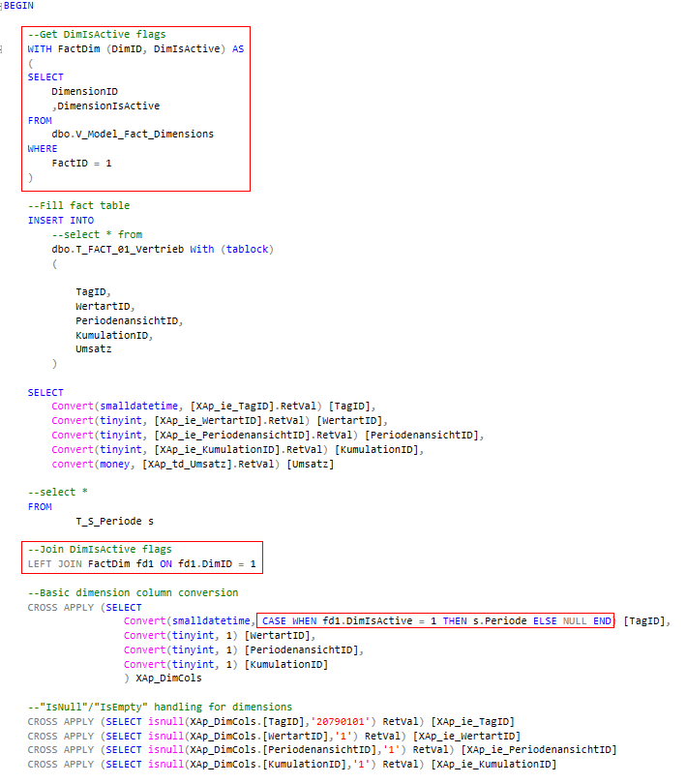Collapse the BEGIN code block
Viewport: 687px width, 784px height.
point(2,6)
